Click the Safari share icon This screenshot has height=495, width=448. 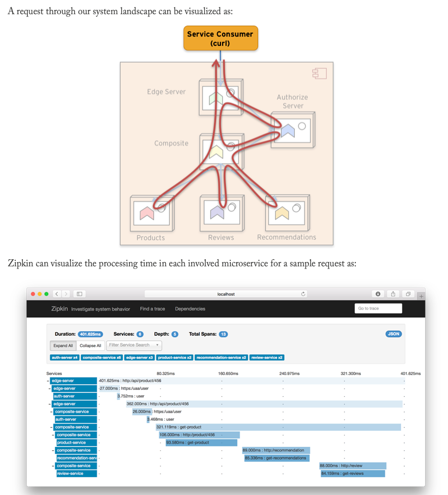point(393,294)
